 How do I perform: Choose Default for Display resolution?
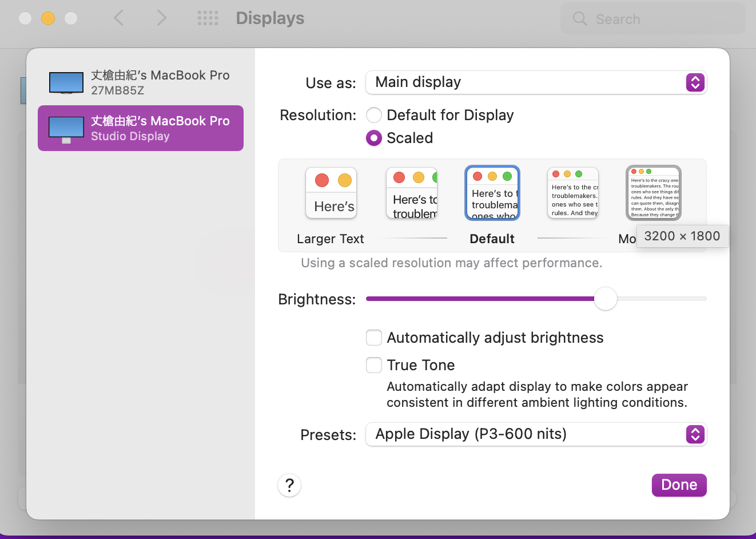point(374,115)
